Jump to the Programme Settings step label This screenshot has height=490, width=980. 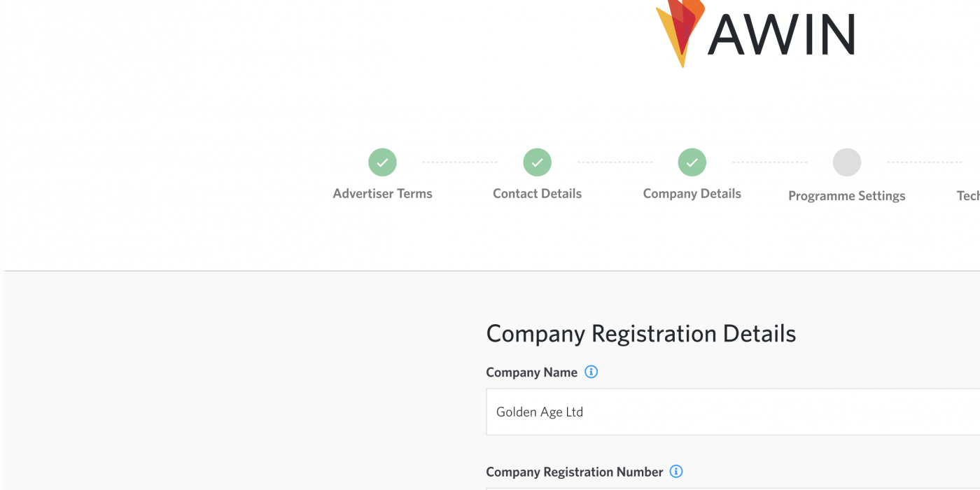(x=846, y=196)
